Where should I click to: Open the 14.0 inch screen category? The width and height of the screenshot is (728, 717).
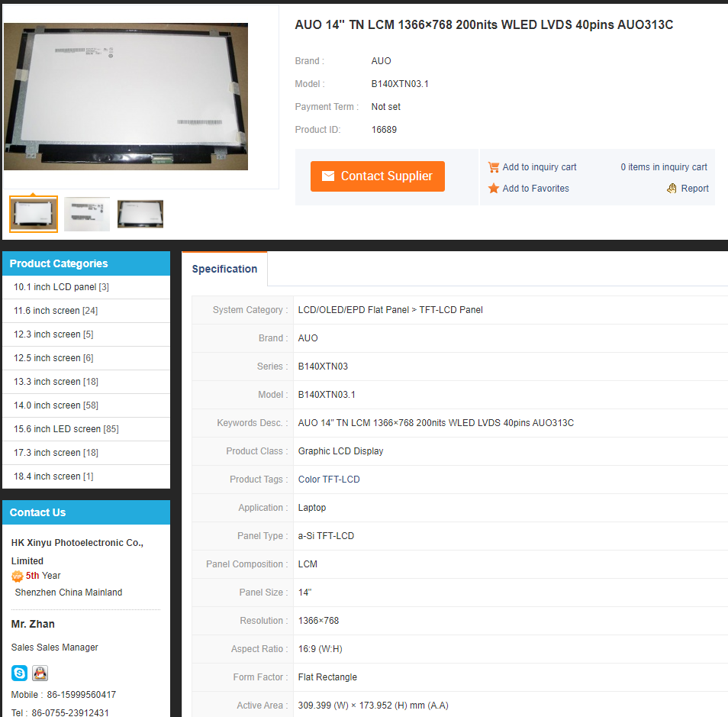56,405
